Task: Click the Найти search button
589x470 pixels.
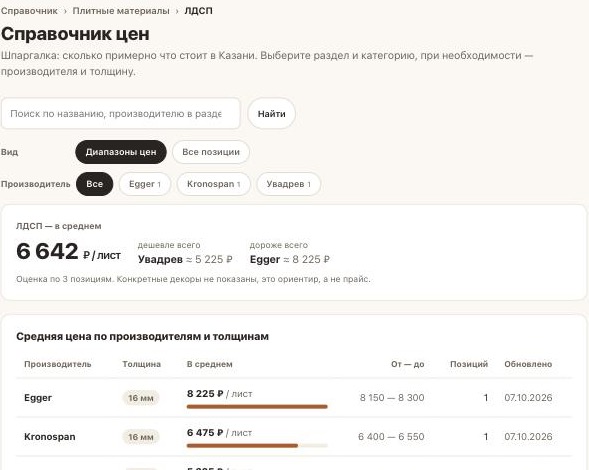Action: 272,113
